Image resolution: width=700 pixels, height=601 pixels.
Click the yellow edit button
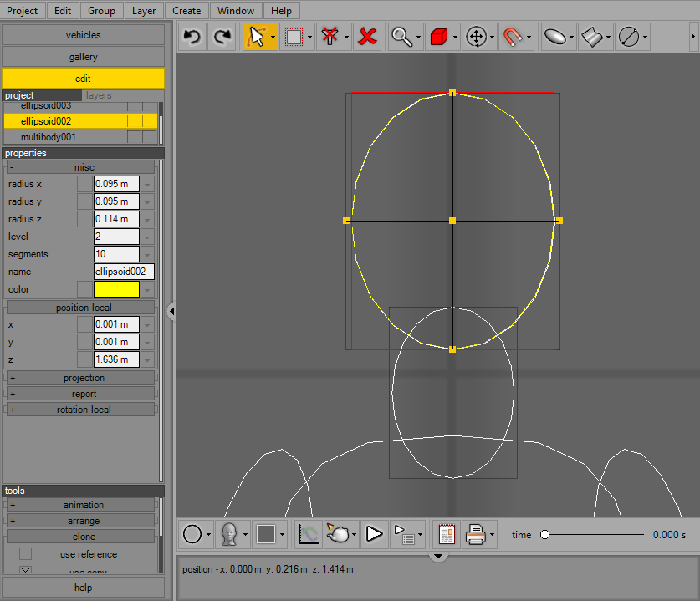pyautogui.click(x=83, y=79)
